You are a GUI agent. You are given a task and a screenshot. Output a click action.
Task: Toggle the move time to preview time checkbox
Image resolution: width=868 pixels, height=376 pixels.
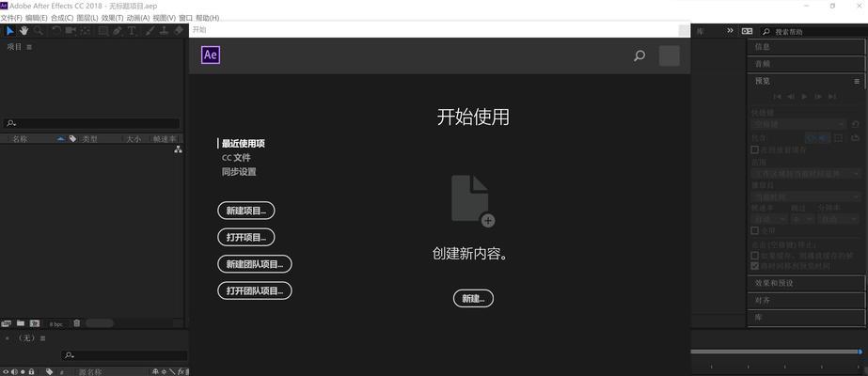pyautogui.click(x=754, y=266)
